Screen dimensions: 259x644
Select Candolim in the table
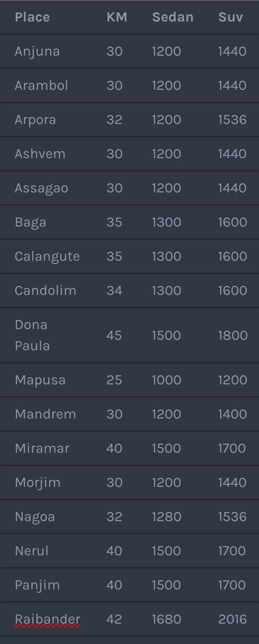[46, 291]
